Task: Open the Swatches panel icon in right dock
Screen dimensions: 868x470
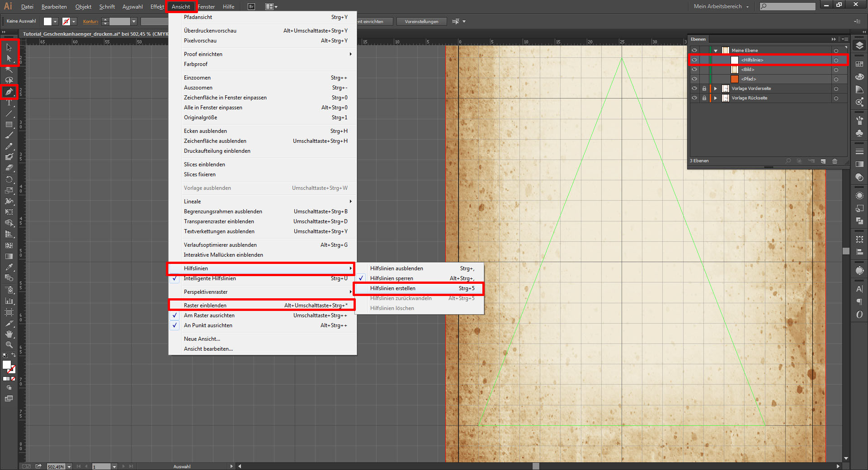Action: (x=859, y=64)
